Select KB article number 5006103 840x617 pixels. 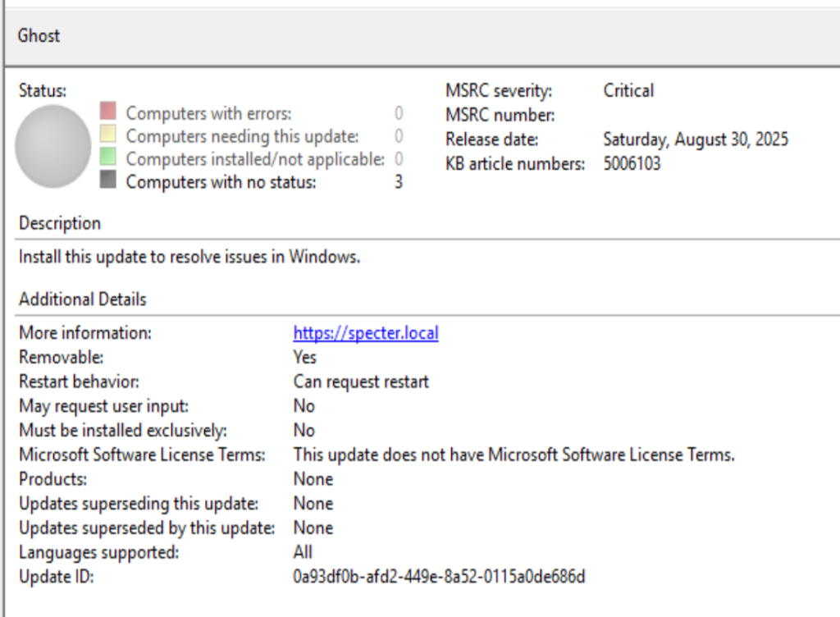pos(632,163)
